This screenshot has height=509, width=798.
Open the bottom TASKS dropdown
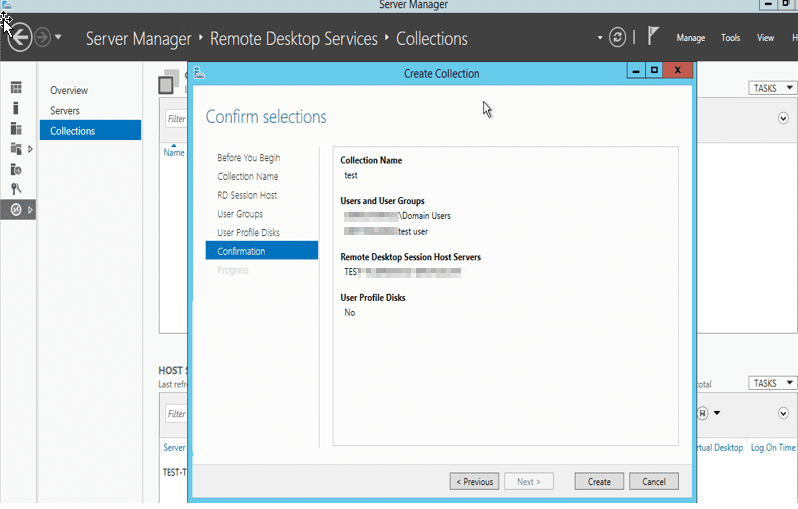pos(771,383)
